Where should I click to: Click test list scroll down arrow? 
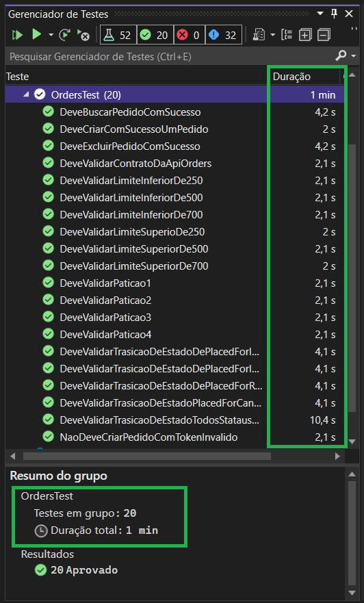click(x=352, y=441)
